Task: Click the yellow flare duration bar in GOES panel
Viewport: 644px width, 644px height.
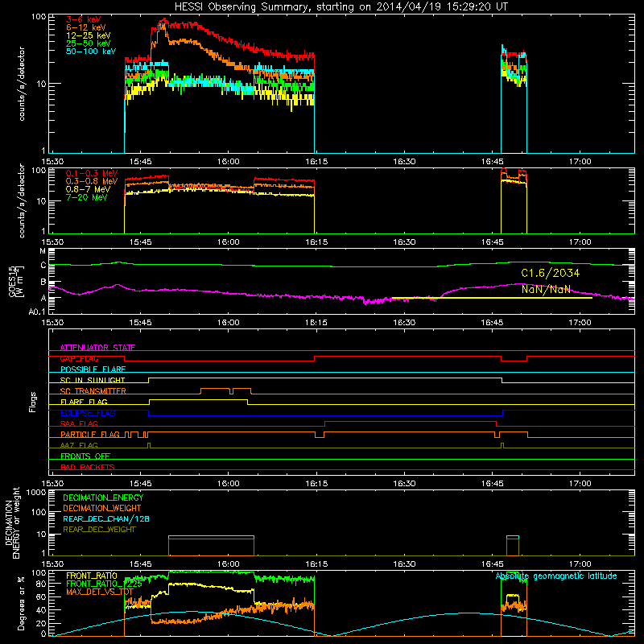Action: pyautogui.click(x=492, y=298)
